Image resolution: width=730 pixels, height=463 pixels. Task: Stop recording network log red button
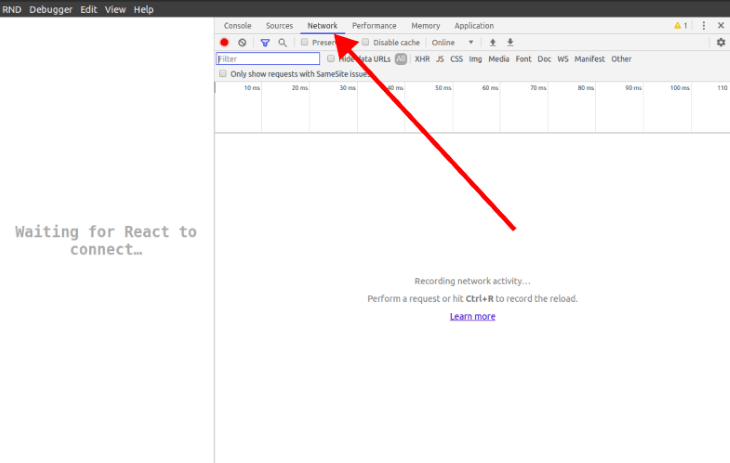[x=225, y=43]
